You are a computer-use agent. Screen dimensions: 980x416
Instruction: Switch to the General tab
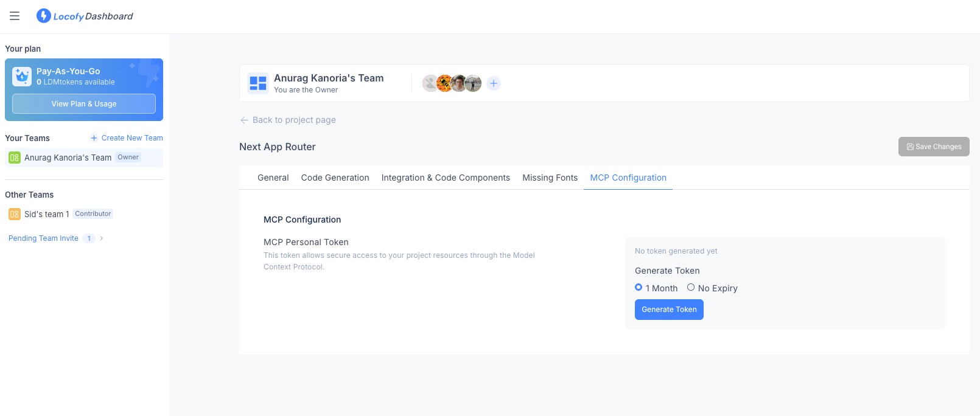click(273, 178)
